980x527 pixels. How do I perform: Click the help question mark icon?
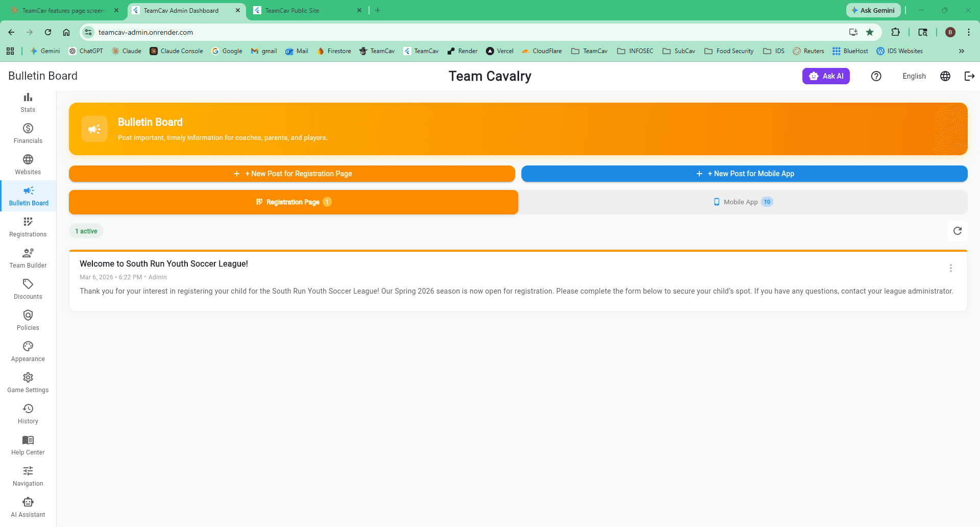click(x=876, y=76)
